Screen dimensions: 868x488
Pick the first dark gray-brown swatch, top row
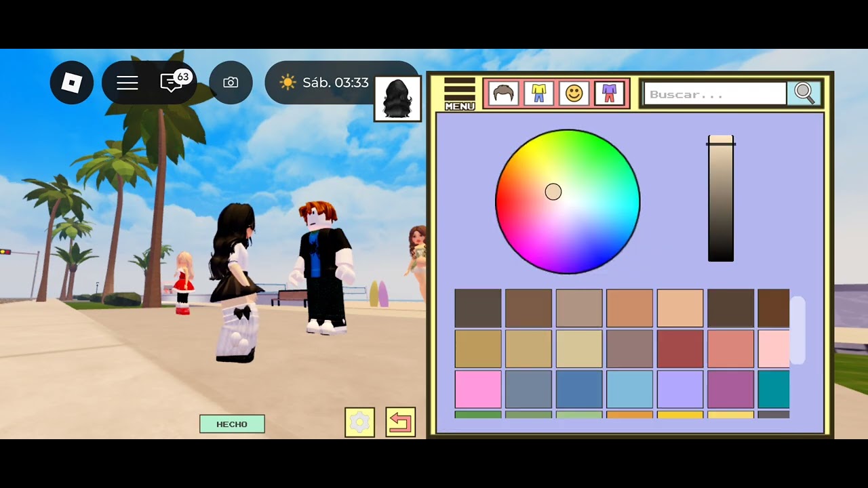pos(478,308)
